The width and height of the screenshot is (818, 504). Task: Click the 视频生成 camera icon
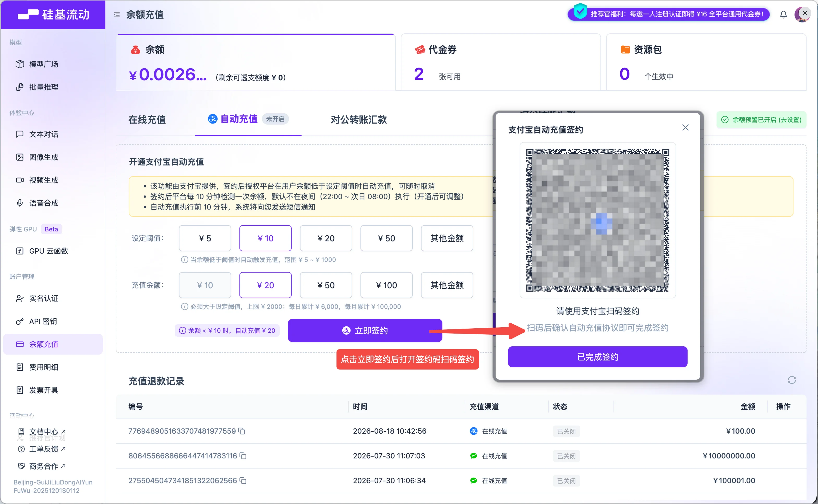(20, 180)
